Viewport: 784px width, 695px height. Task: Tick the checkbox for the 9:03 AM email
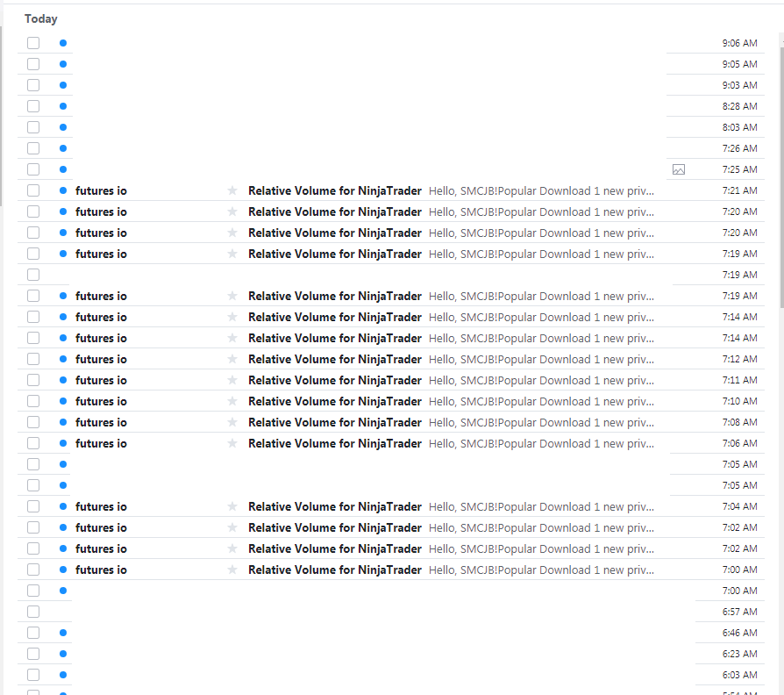pyautogui.click(x=33, y=85)
